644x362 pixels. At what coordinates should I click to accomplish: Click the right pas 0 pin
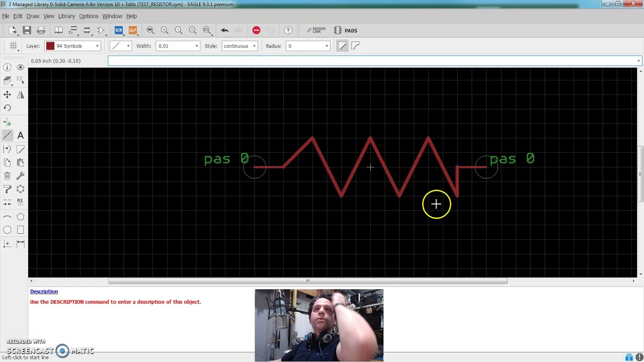486,167
